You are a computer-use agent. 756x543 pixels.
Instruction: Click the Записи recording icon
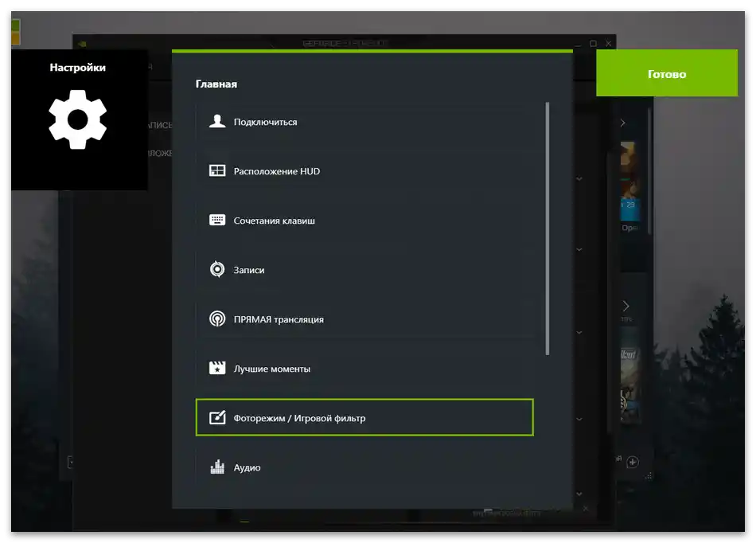point(217,269)
